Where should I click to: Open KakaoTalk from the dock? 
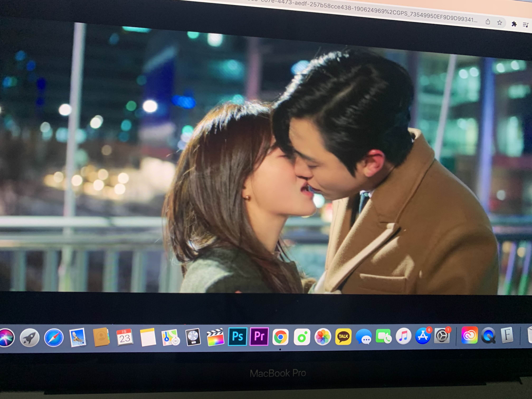coord(343,336)
